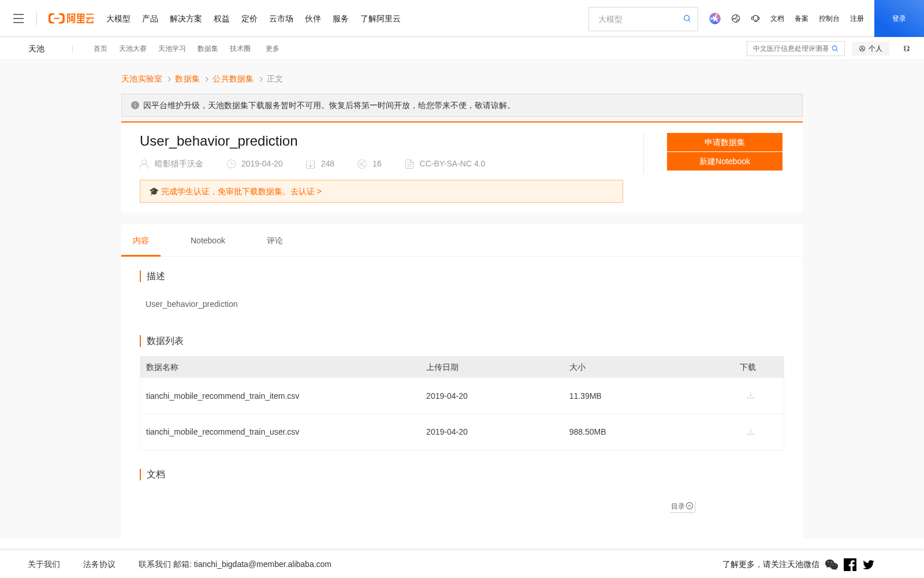The width and height of the screenshot is (924, 578).
Task: Click the clock icon by the date
Action: pyautogui.click(x=231, y=164)
